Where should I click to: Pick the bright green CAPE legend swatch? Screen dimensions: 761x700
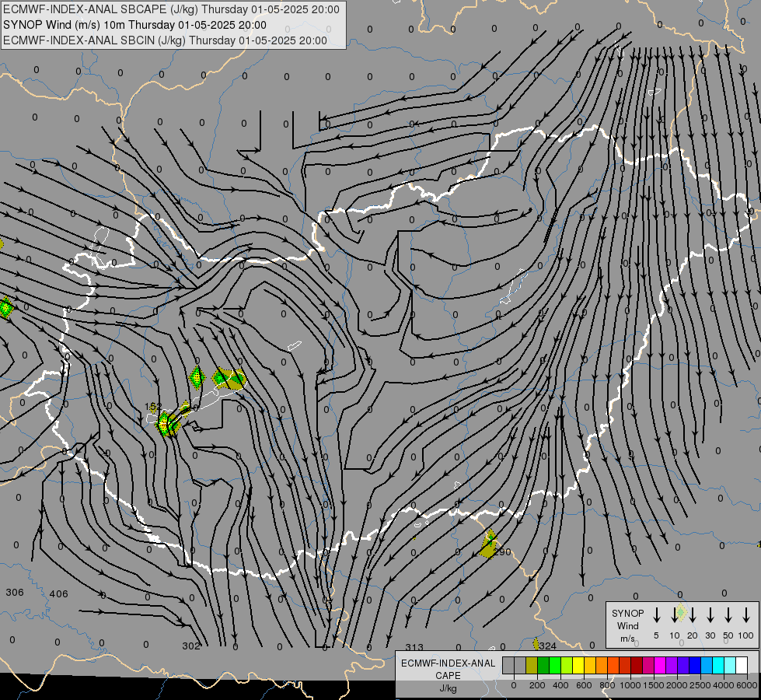pyautogui.click(x=555, y=666)
